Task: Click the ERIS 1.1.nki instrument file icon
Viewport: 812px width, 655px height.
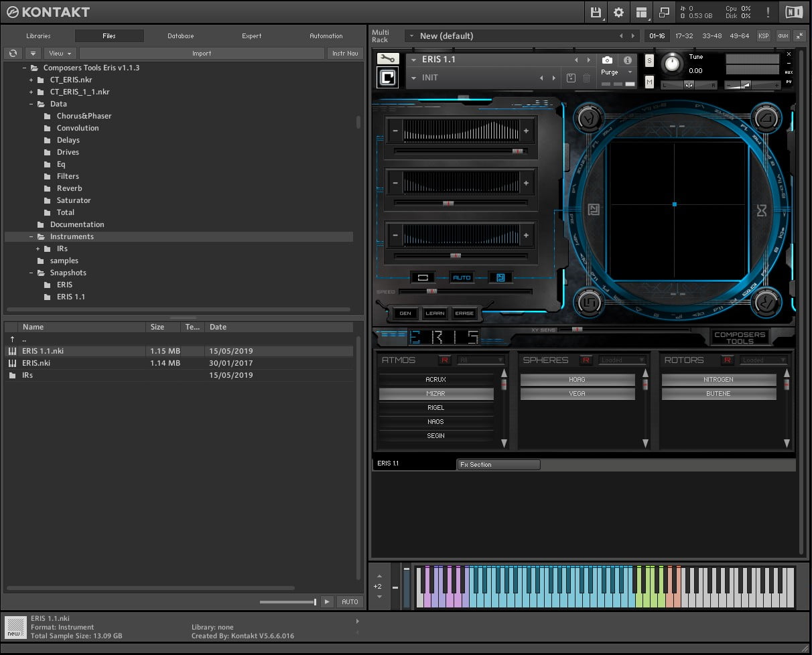Action: 12,351
